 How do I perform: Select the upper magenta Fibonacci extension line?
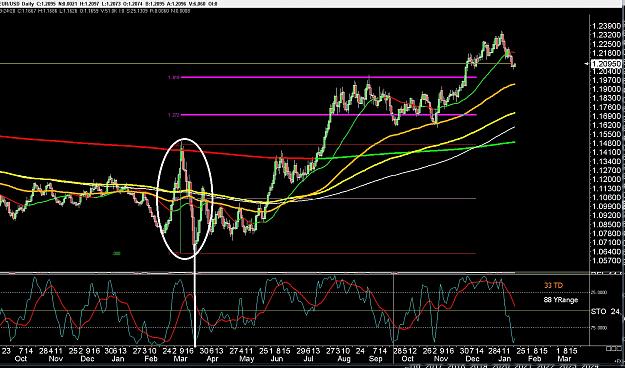pos(329,77)
